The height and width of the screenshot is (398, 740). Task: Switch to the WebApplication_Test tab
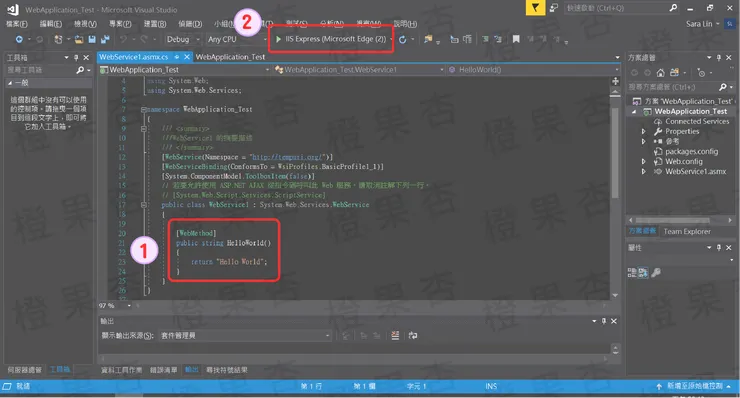coord(230,57)
